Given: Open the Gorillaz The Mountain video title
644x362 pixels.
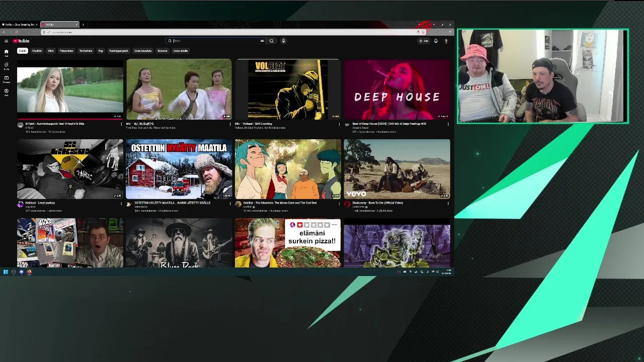Looking at the screenshot, I should [280, 203].
